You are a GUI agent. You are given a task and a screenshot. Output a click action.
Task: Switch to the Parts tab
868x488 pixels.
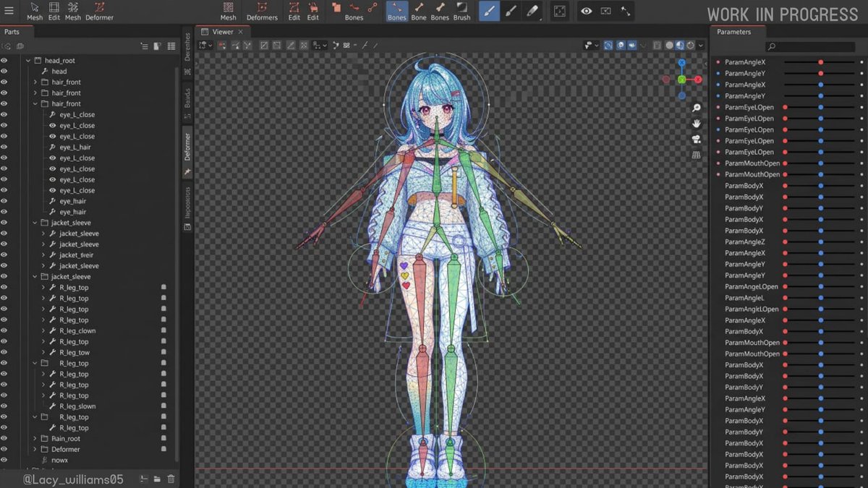tap(12, 32)
